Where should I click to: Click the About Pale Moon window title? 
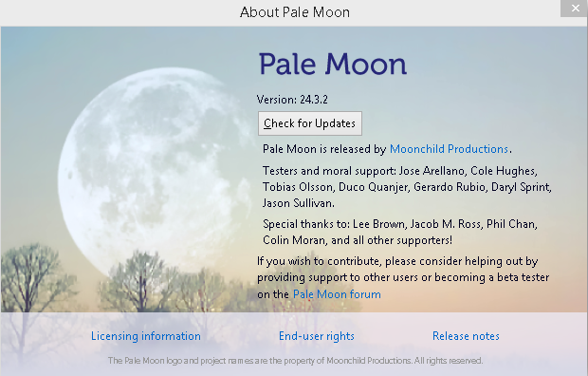coord(295,12)
